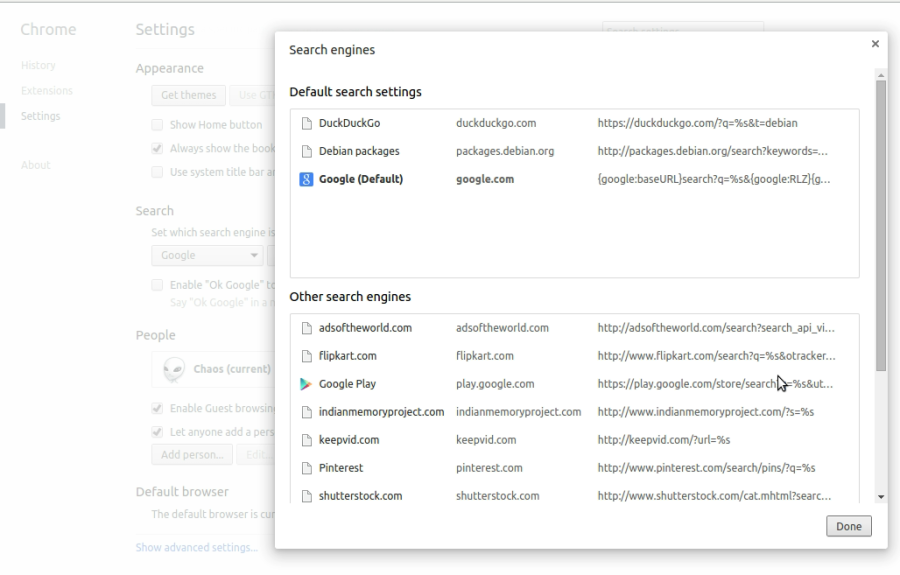Click the keepvid.com page icon
Image resolution: width=900 pixels, height=575 pixels.
[x=307, y=440]
